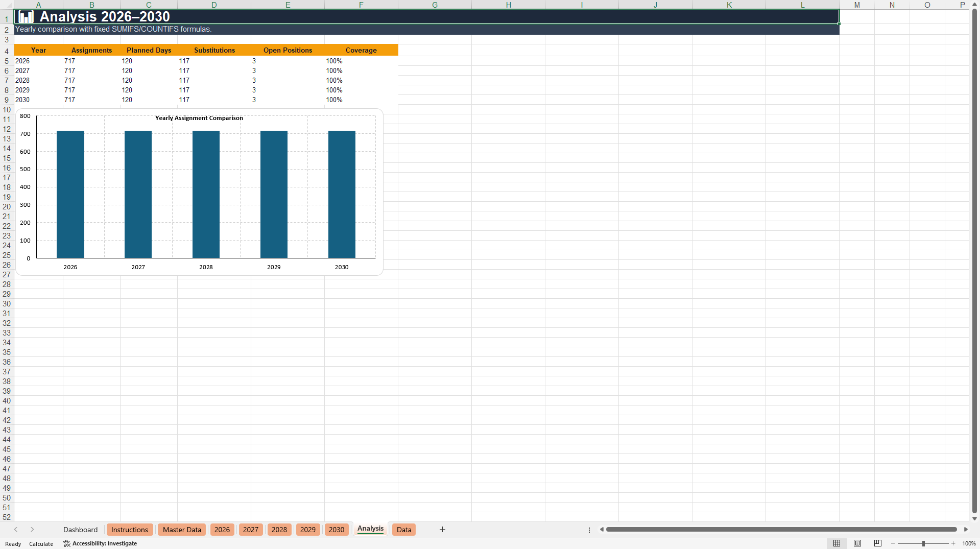The width and height of the screenshot is (980, 549).
Task: Select the Analysis 2026–2030 title cell
Action: pyautogui.click(x=426, y=16)
